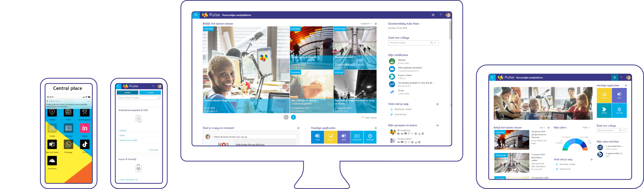Click settings gear in desktop Pulse header
644x189 pixels.
(433, 15)
